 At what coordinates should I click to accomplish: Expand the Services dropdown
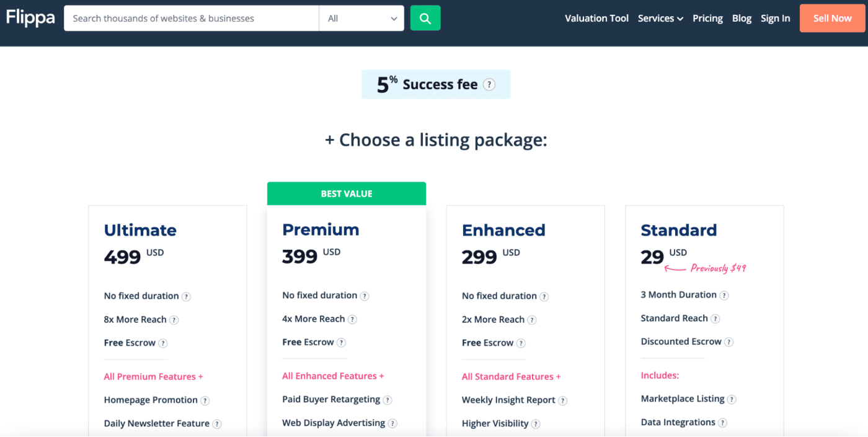660,18
